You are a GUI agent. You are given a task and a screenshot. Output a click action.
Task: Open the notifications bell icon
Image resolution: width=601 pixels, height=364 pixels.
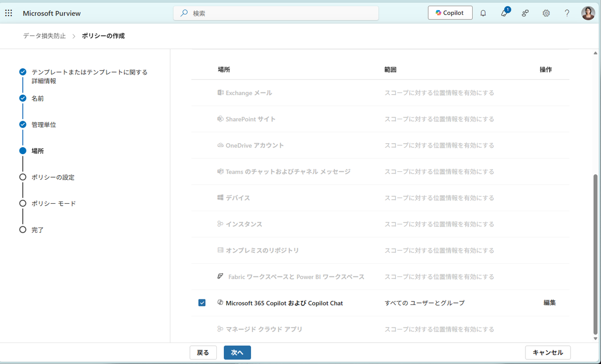(x=483, y=14)
